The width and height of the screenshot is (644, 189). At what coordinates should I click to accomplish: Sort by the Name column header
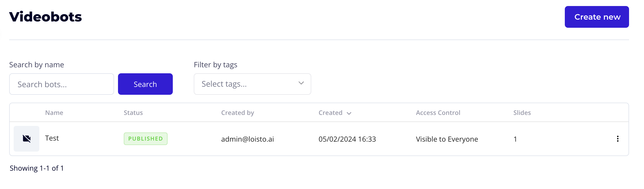pyautogui.click(x=54, y=113)
